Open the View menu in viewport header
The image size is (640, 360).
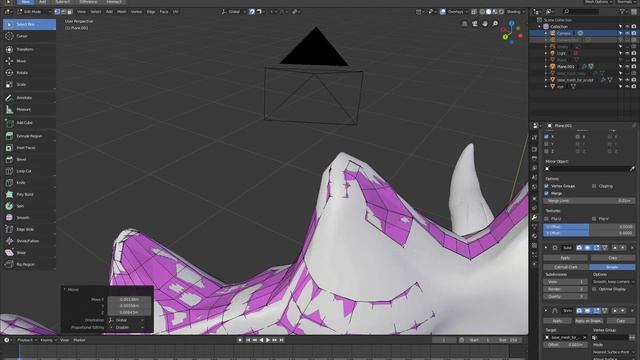pyautogui.click(x=81, y=12)
